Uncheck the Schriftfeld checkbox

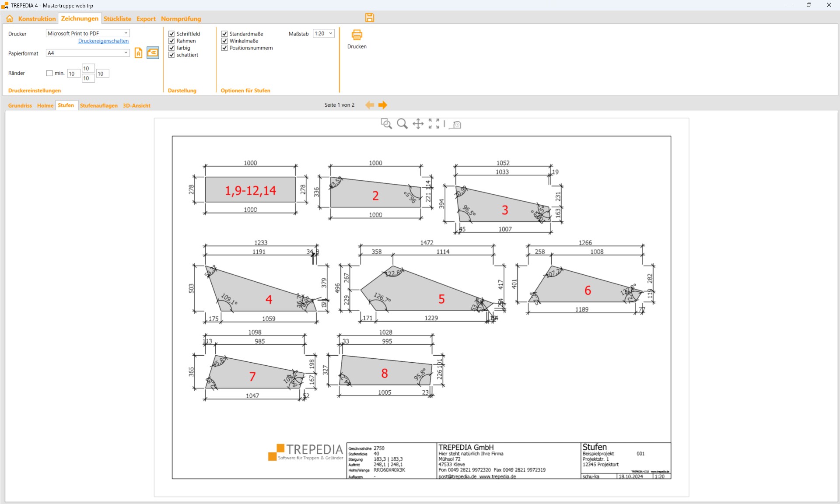(171, 34)
